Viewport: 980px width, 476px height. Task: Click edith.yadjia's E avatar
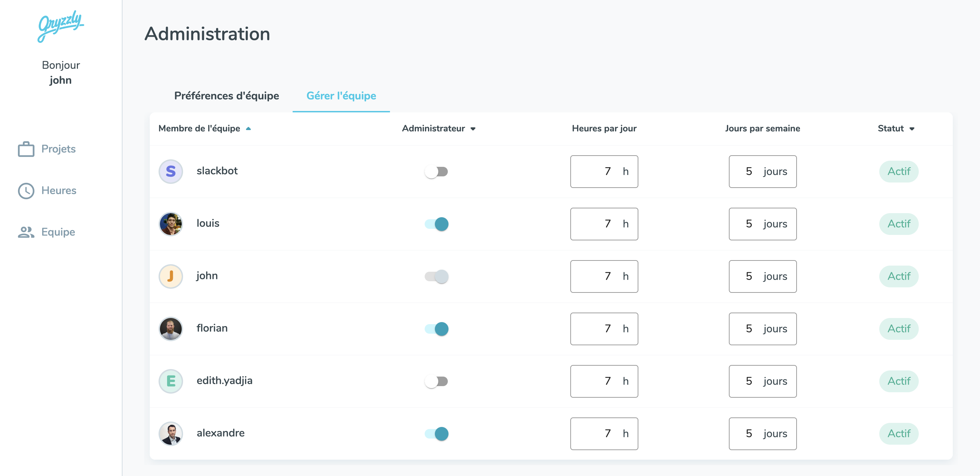171,381
